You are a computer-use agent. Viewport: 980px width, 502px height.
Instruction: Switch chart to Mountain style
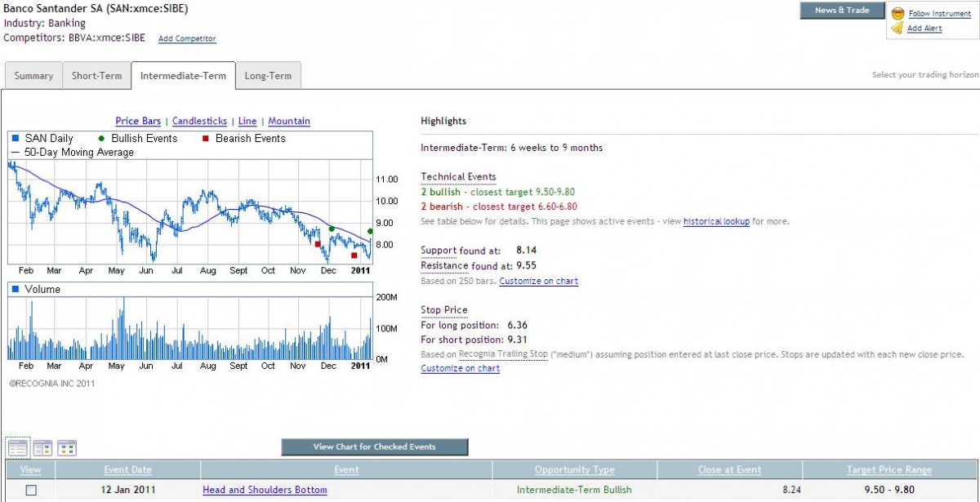click(289, 121)
